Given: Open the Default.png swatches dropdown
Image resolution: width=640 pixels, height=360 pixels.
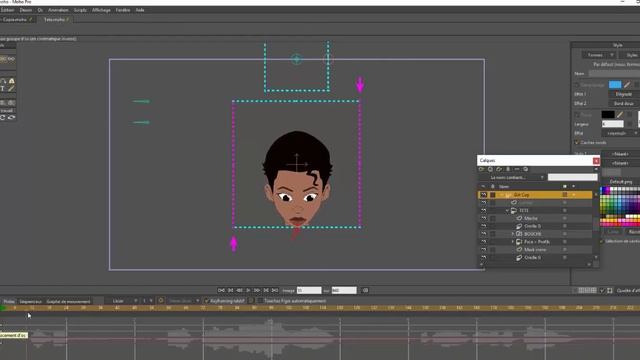Looking at the screenshot, I should click(x=621, y=182).
